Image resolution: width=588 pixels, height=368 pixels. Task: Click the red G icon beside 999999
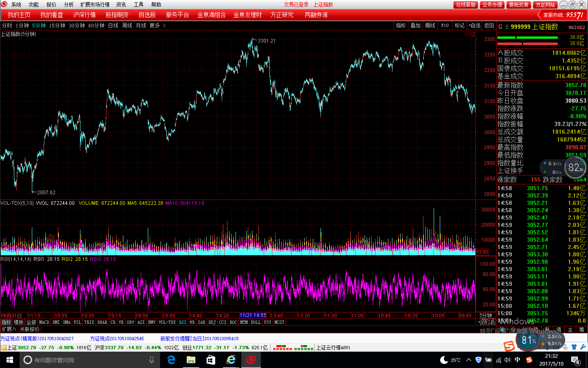500,27
